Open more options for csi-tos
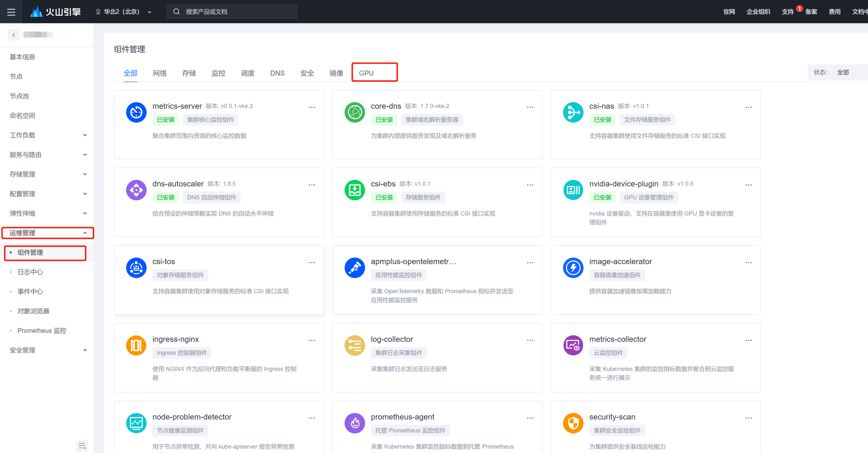Screen dimensions: 868x453 [312, 263]
